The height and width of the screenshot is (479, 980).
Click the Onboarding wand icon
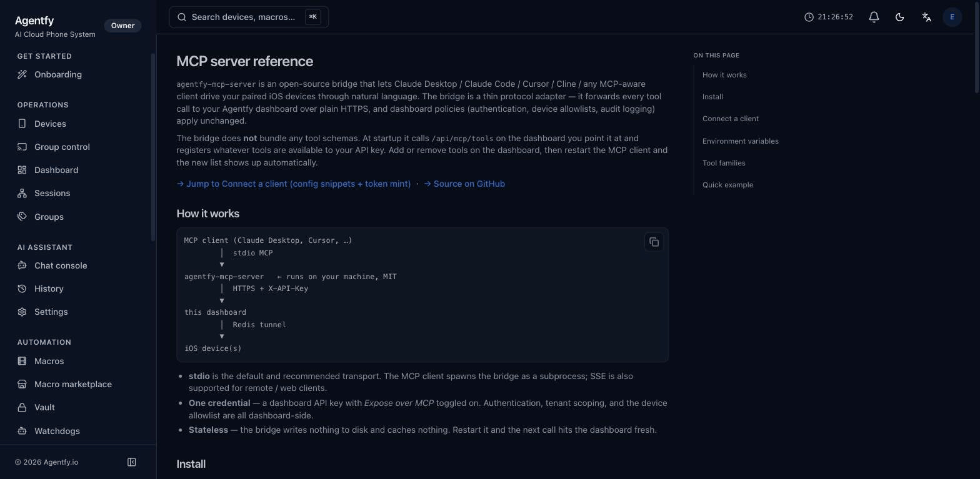[x=22, y=75]
